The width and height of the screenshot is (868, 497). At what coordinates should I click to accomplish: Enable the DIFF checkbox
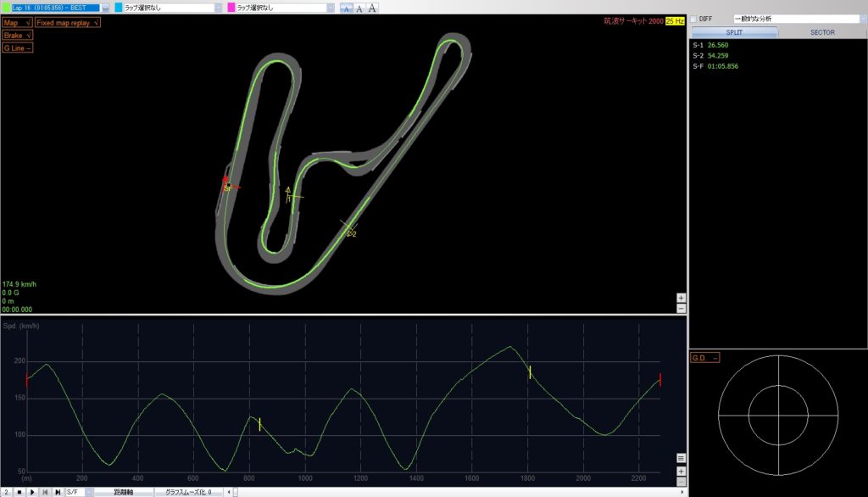(x=693, y=19)
